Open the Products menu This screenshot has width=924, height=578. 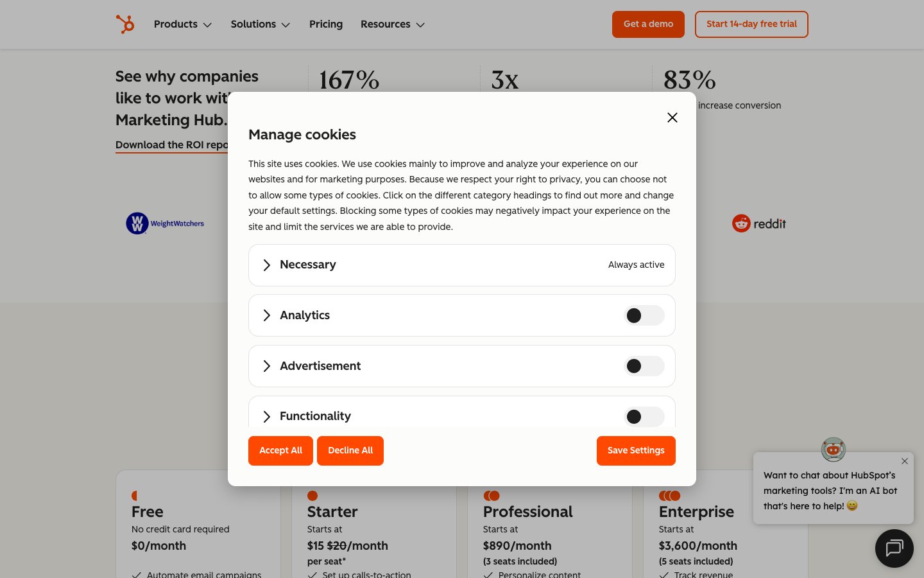pyautogui.click(x=183, y=24)
